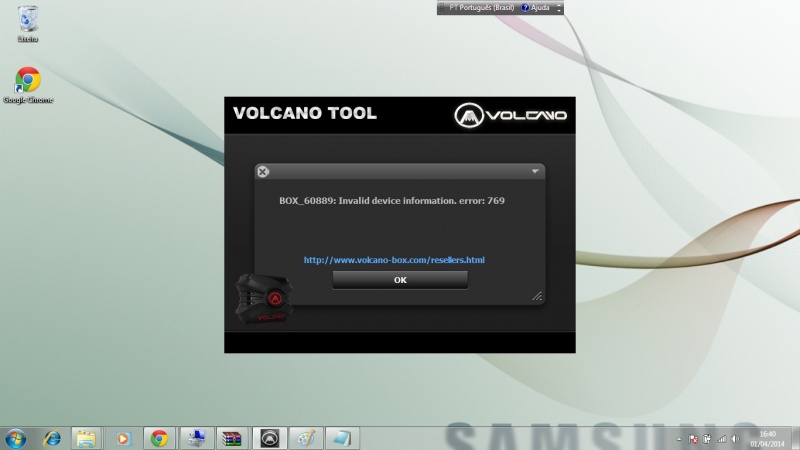Click the Volcano box device image
800x450 pixels.
click(x=264, y=299)
